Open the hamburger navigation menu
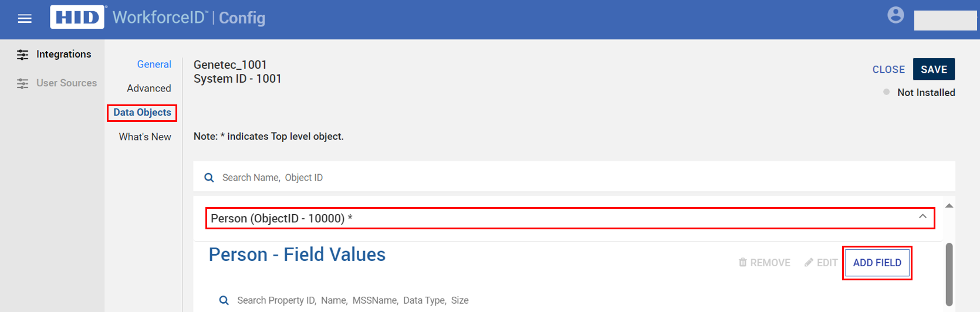Screen dimensions: 980x312 pos(25,19)
